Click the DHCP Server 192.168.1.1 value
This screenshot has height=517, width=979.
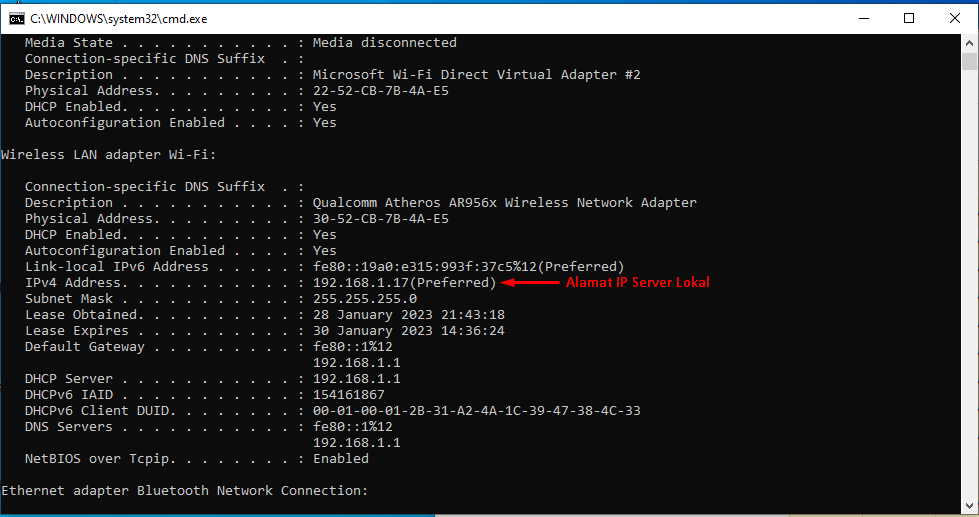coord(357,378)
